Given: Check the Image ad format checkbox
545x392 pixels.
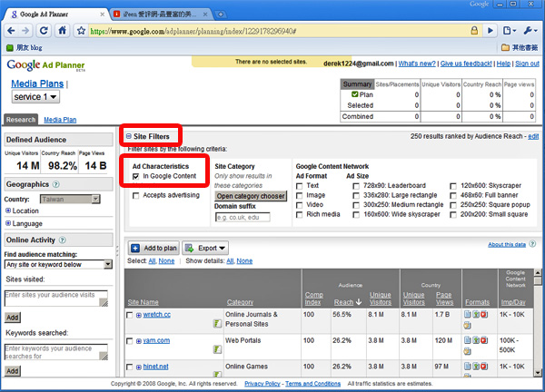Looking at the screenshot, I should (x=299, y=196).
